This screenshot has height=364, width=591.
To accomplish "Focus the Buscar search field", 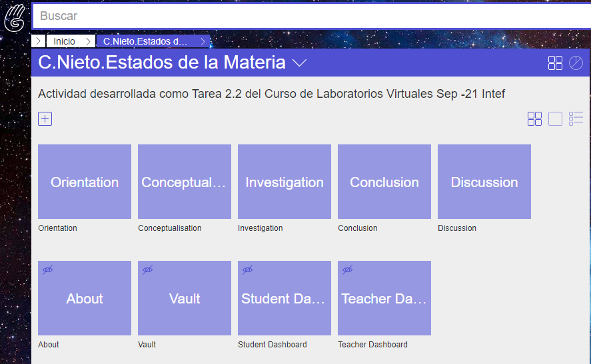I will pyautogui.click(x=312, y=16).
